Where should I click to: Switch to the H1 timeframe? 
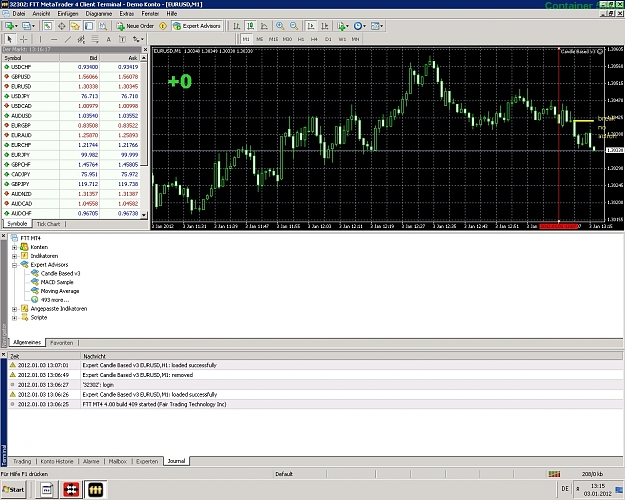(301, 39)
